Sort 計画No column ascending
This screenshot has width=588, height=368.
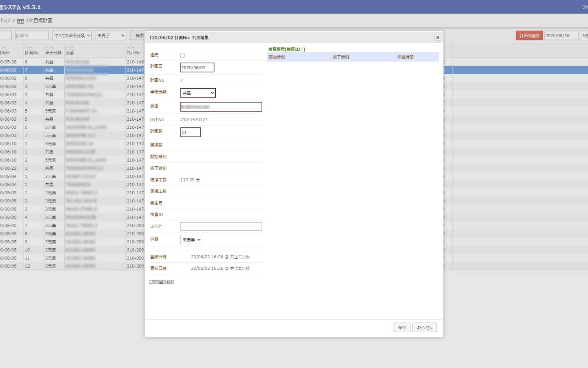click(x=26, y=47)
